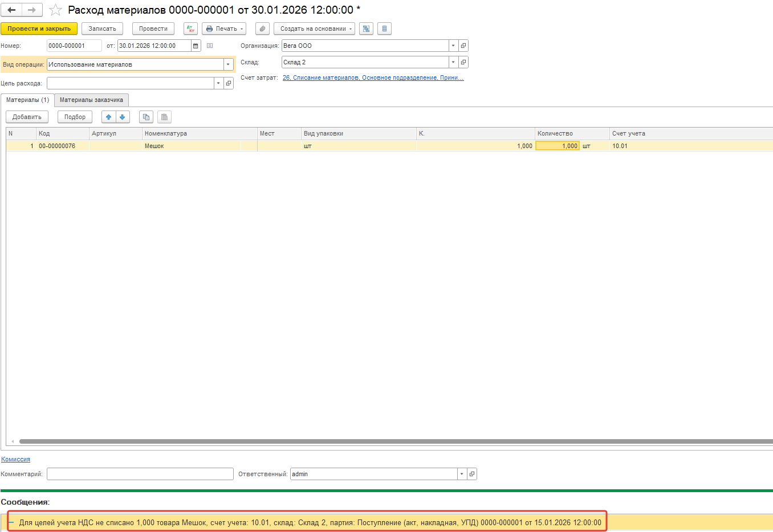
Task: Select the Материалы (1) tab
Action: (27, 100)
